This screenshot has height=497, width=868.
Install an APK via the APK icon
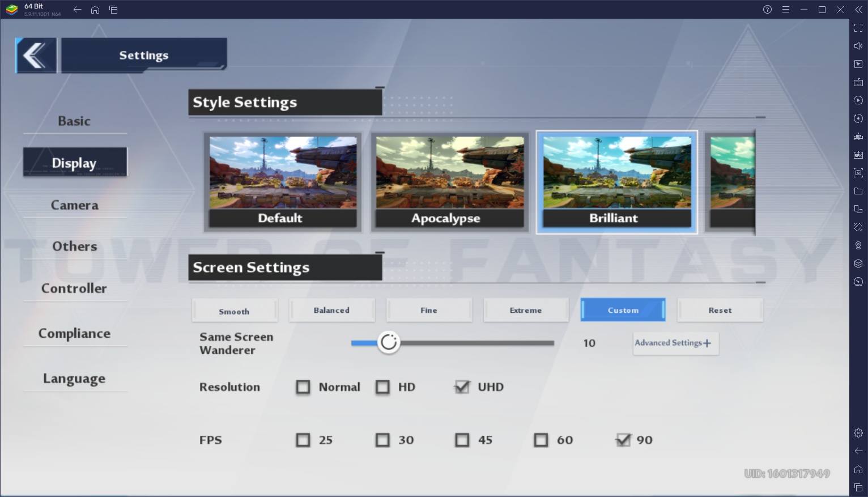[858, 155]
